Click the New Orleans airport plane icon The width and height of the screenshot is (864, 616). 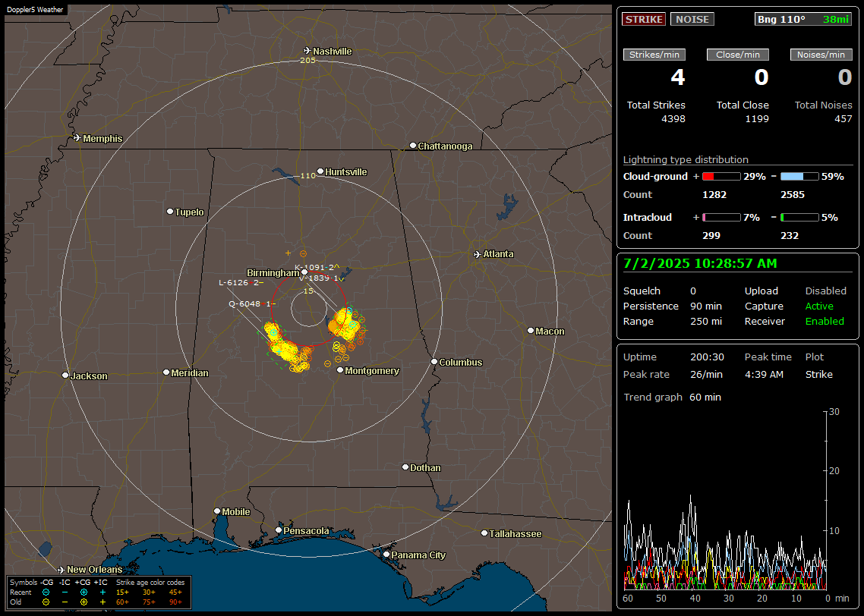point(61,569)
